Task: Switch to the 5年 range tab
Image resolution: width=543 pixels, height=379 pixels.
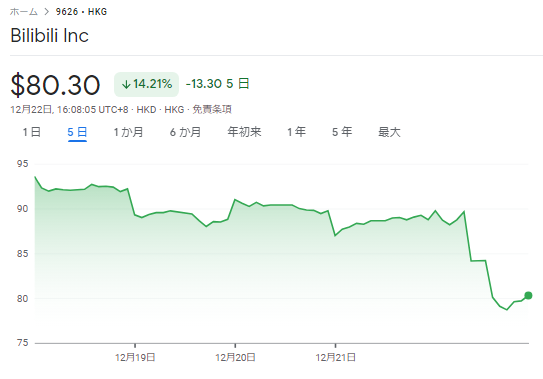Action: point(342,132)
